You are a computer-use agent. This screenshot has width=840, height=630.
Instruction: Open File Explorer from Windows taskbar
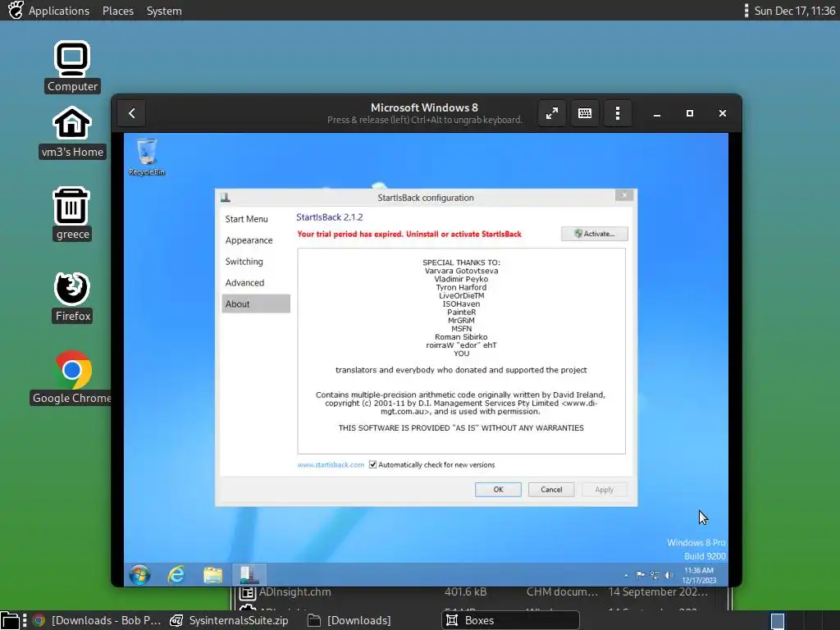[212, 575]
